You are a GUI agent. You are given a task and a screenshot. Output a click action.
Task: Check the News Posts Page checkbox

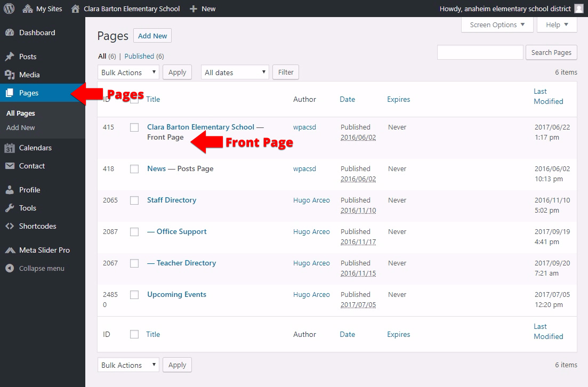(x=134, y=169)
